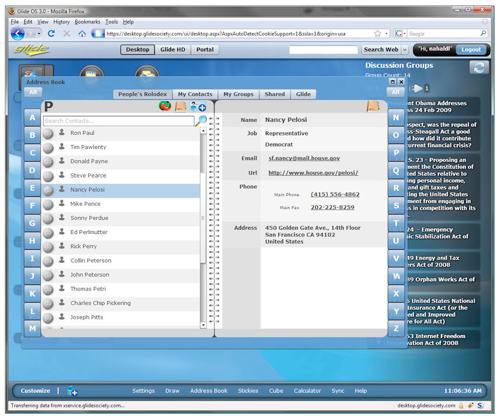The image size is (500, 418).
Task: Bookmark page with the star icon
Action: 377,34
